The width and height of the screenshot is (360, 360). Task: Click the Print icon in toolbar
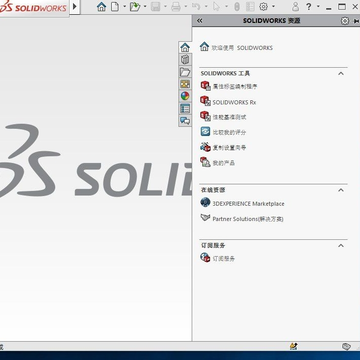pos(176,7)
